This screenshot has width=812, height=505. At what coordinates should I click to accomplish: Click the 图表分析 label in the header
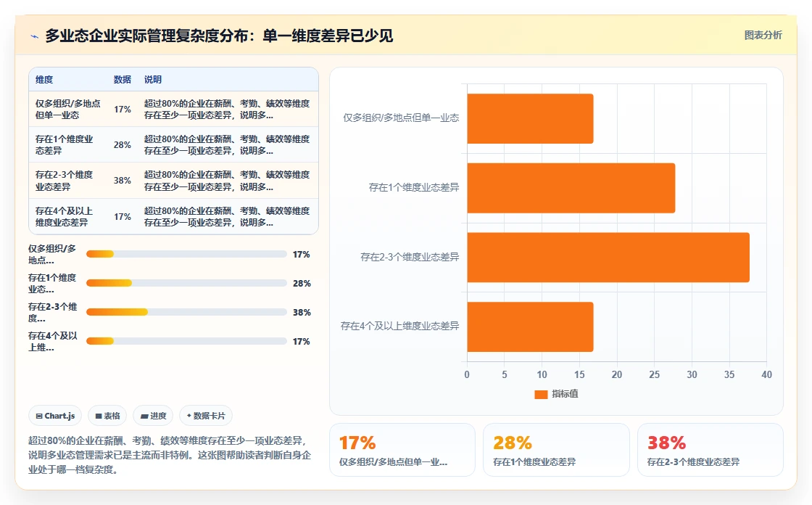pyautogui.click(x=763, y=36)
